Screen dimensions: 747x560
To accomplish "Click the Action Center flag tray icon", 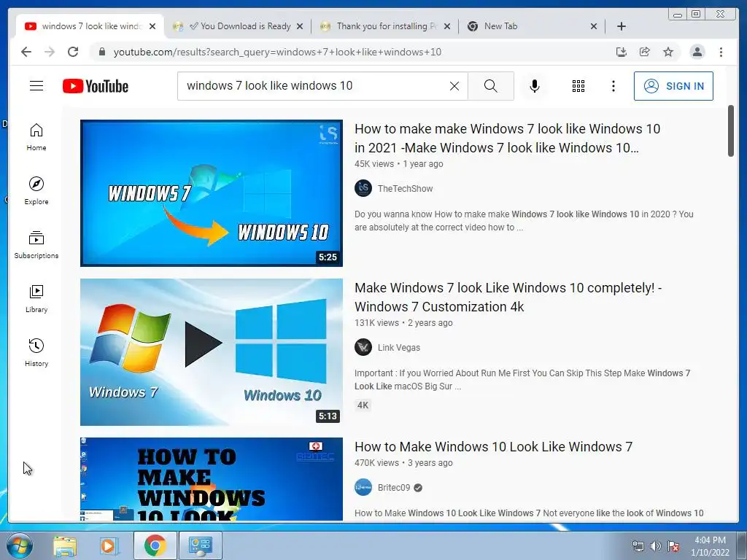I will [x=673, y=546].
